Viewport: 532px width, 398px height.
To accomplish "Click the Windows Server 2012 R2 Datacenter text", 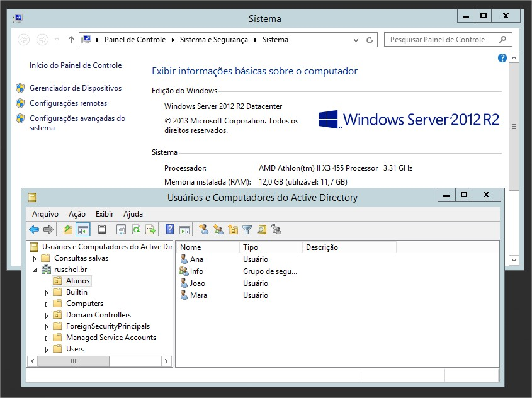I will coord(224,106).
